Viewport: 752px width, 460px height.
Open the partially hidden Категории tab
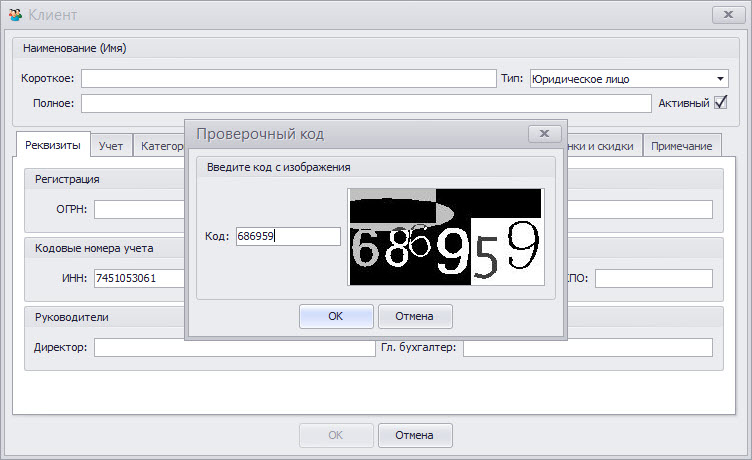(x=160, y=146)
